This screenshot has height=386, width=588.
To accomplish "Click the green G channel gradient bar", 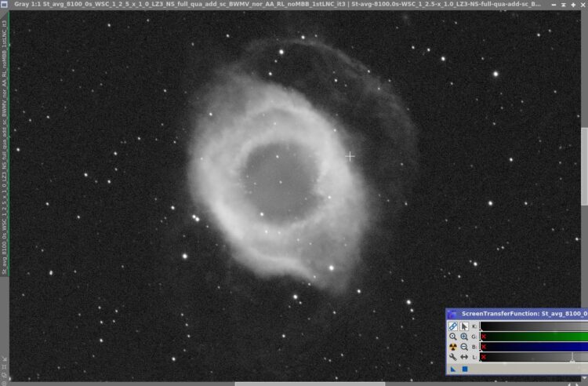I will tap(534, 337).
